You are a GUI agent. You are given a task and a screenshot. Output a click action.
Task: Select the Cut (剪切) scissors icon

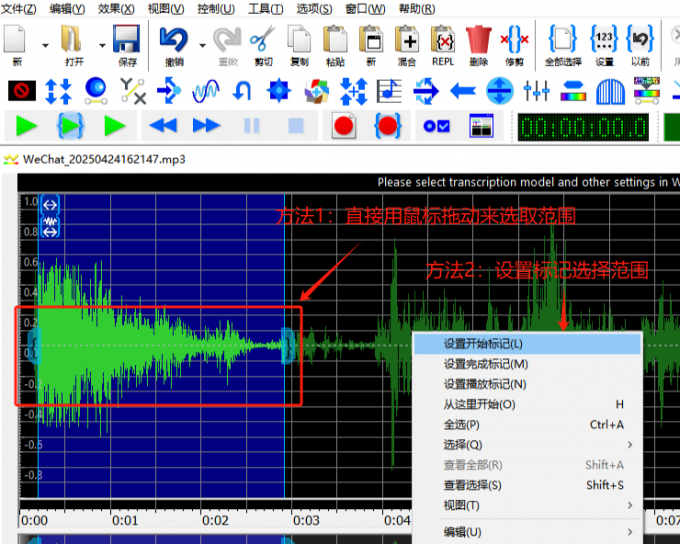(x=261, y=41)
